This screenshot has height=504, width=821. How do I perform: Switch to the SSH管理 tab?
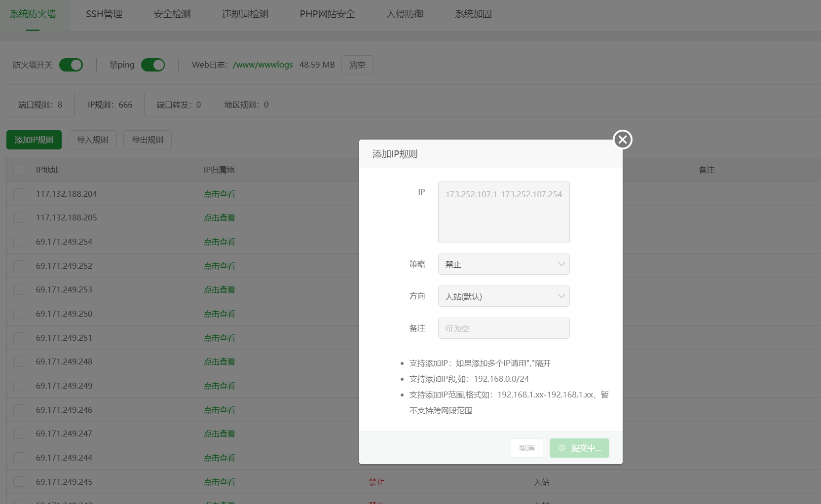pyautogui.click(x=104, y=14)
